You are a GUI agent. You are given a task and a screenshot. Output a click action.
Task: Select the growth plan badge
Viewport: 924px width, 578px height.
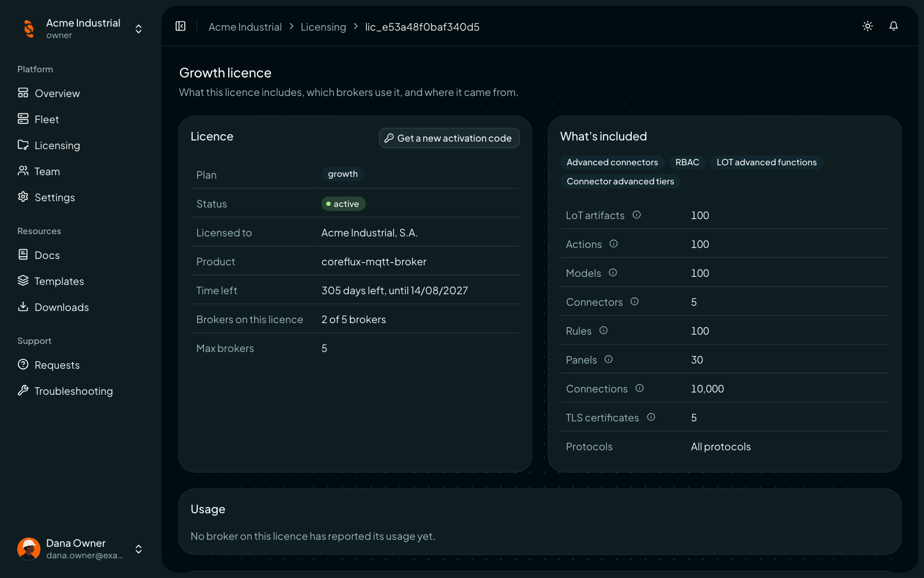[342, 174]
